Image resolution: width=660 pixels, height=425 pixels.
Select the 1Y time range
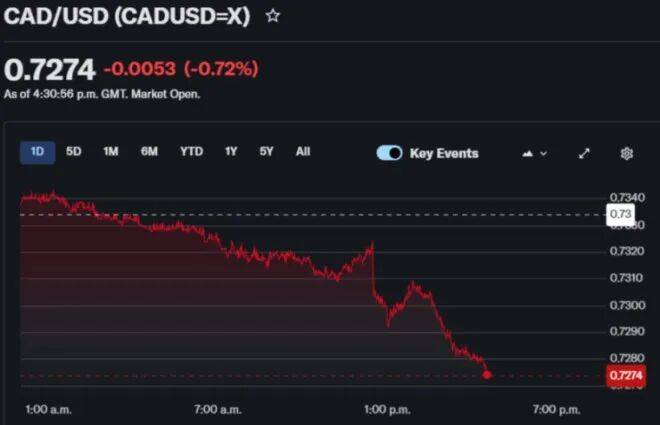click(x=231, y=152)
